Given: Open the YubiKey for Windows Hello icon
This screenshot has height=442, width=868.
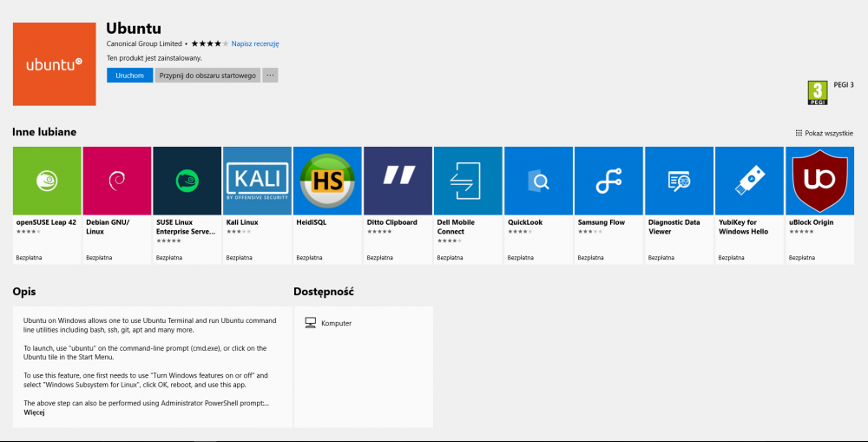Looking at the screenshot, I should (x=750, y=181).
